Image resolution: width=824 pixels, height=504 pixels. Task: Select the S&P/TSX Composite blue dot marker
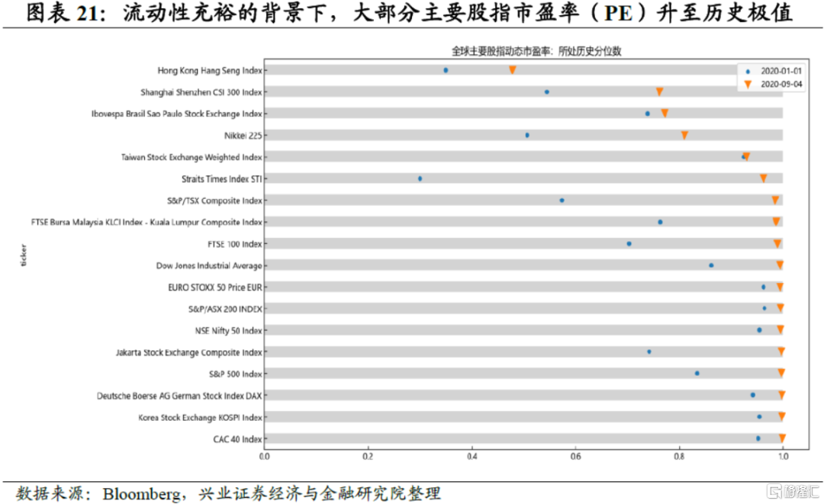pyautogui.click(x=562, y=201)
